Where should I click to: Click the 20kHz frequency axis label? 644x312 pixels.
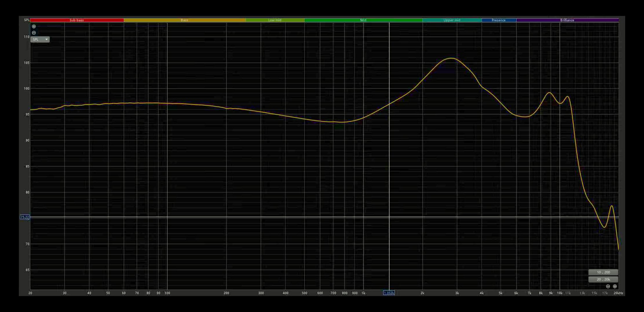[619, 293]
